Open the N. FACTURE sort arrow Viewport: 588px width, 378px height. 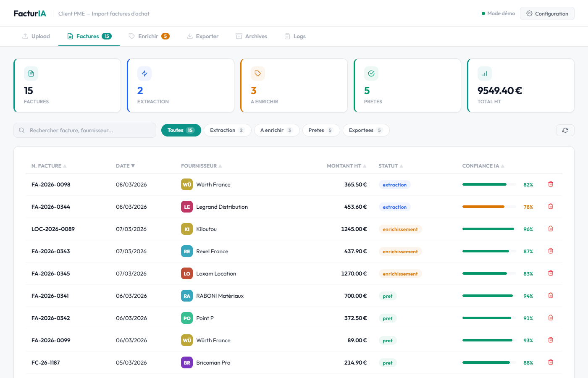(65, 165)
